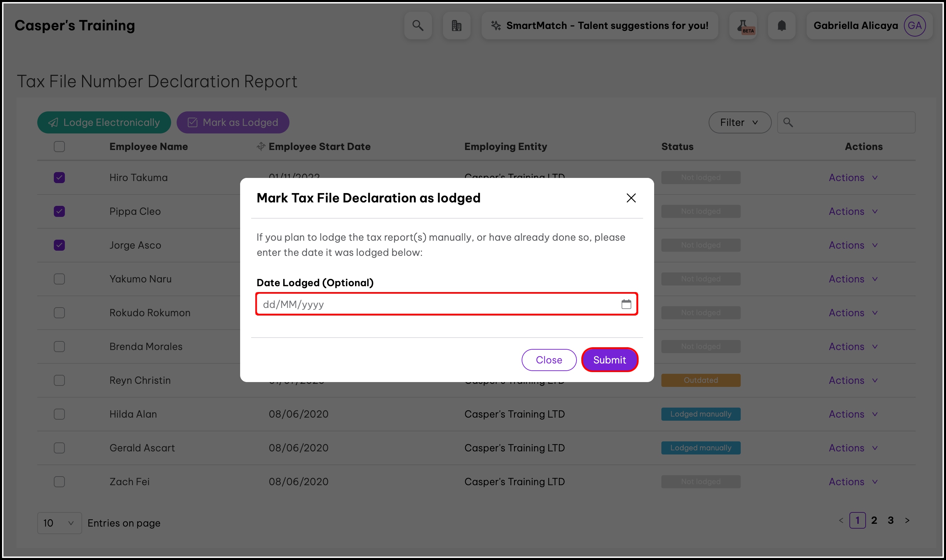
Task: Click the search magnifier icon in header
Action: [x=417, y=25]
